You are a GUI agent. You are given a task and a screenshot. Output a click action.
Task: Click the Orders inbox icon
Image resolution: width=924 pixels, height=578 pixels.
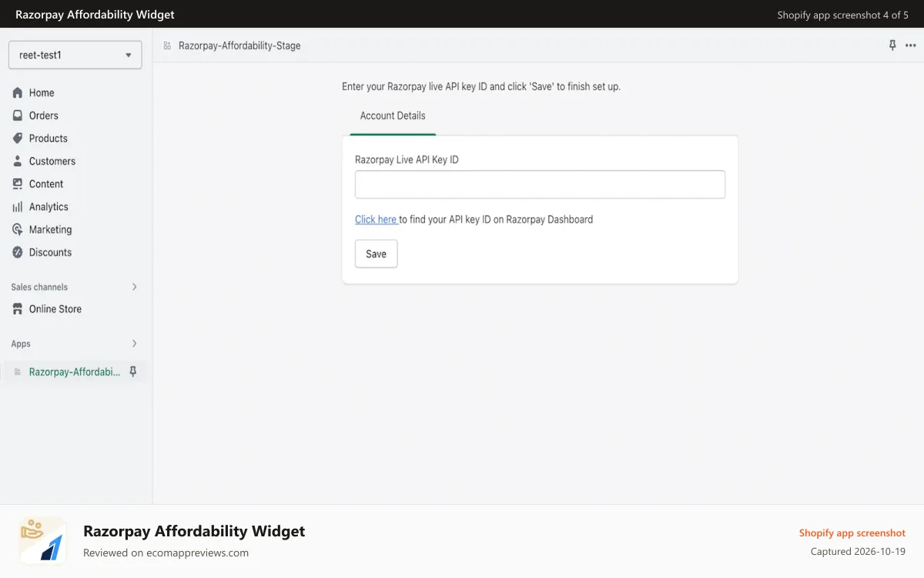coord(18,116)
